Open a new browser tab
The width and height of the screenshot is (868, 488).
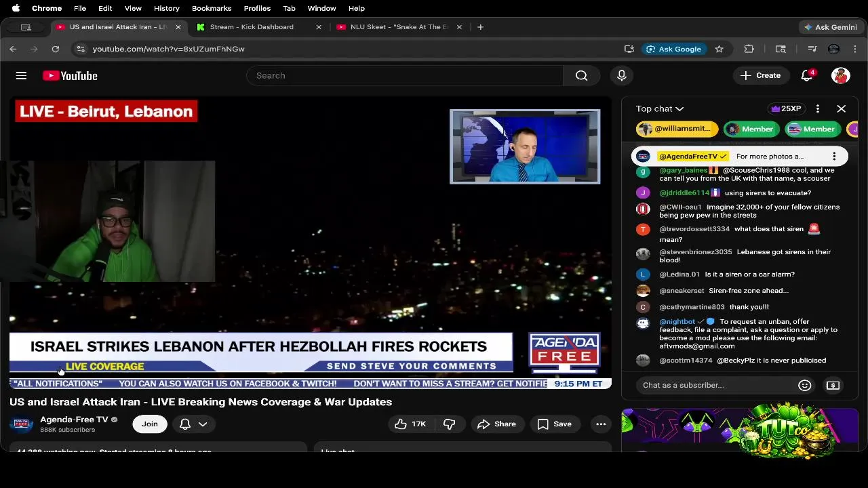click(480, 27)
